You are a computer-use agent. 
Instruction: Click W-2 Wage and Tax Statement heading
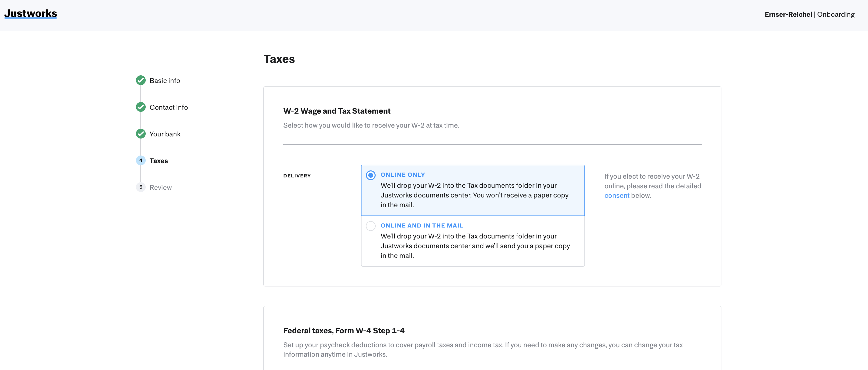point(337,111)
